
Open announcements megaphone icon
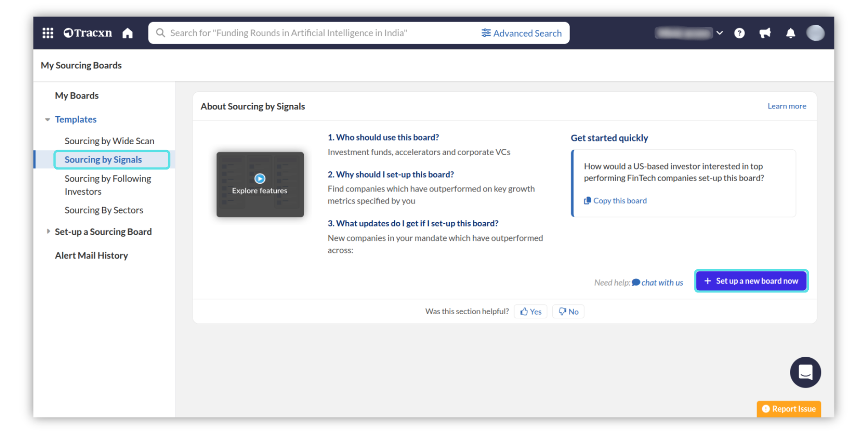tap(765, 33)
